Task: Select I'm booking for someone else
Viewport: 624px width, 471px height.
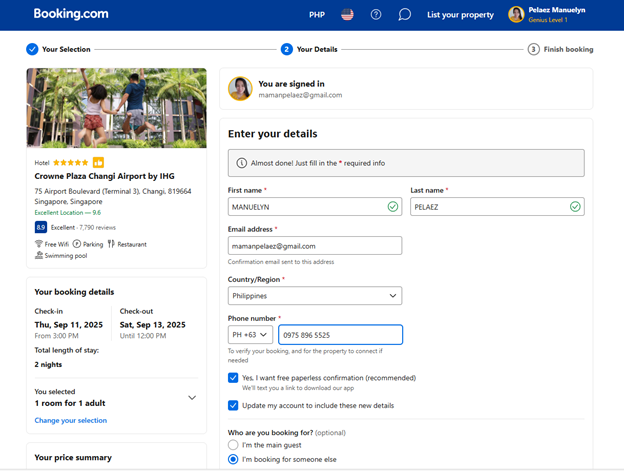Action: click(x=233, y=459)
